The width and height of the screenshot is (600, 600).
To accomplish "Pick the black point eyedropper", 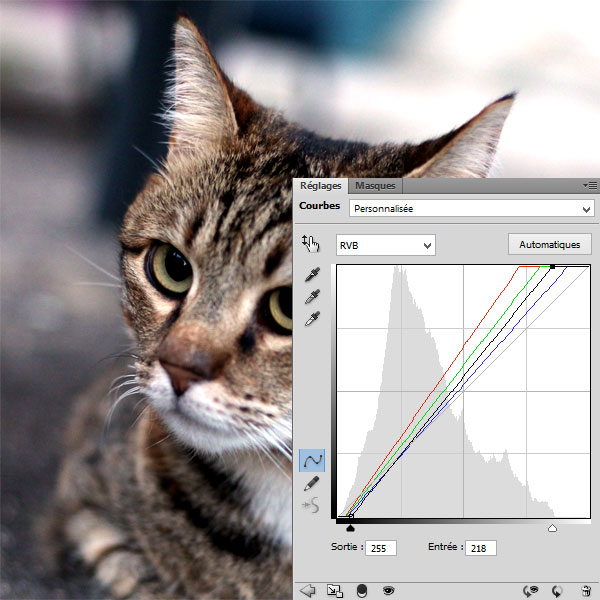I will (x=312, y=274).
